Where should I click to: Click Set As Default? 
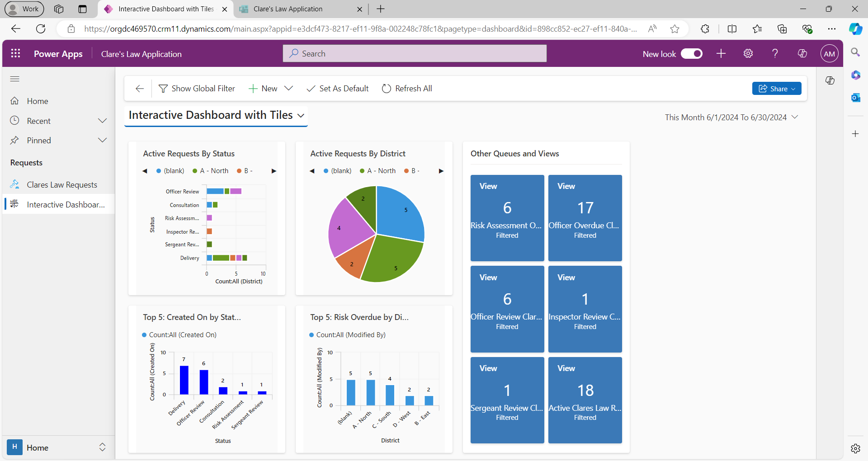point(338,89)
